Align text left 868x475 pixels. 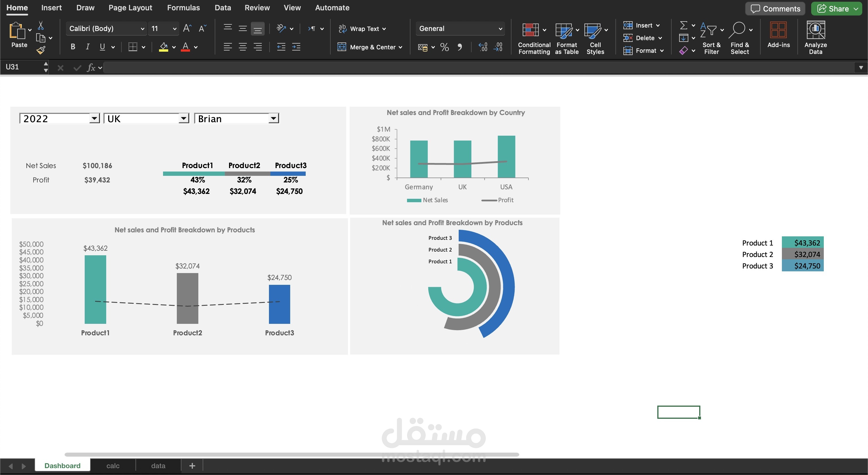(x=228, y=47)
